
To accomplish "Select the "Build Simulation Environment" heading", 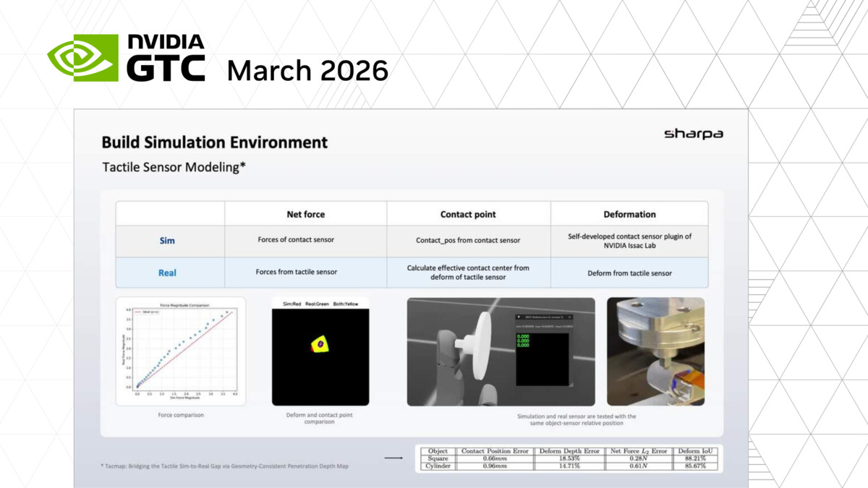I will [215, 142].
